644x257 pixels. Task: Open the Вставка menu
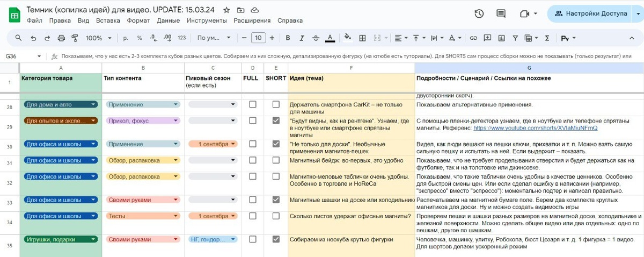tap(108, 20)
